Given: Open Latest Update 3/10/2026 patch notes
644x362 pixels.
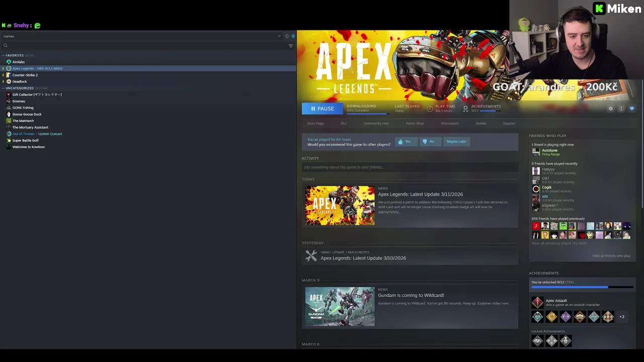Looking at the screenshot, I should click(363, 258).
